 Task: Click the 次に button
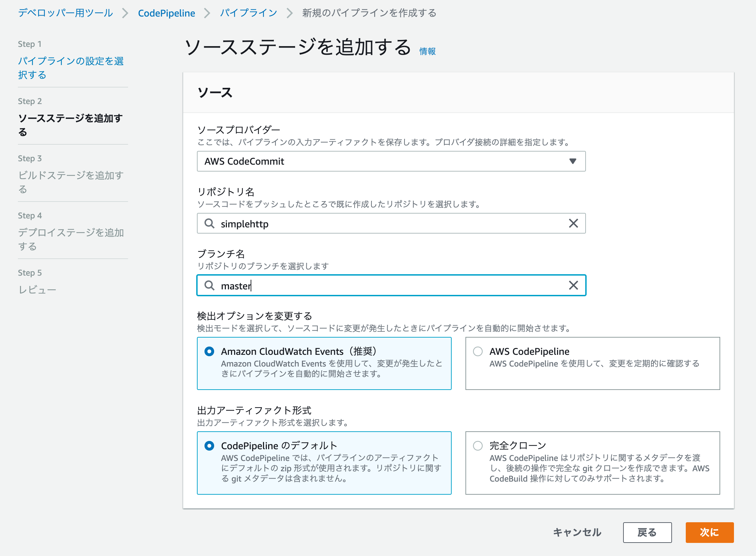(710, 532)
